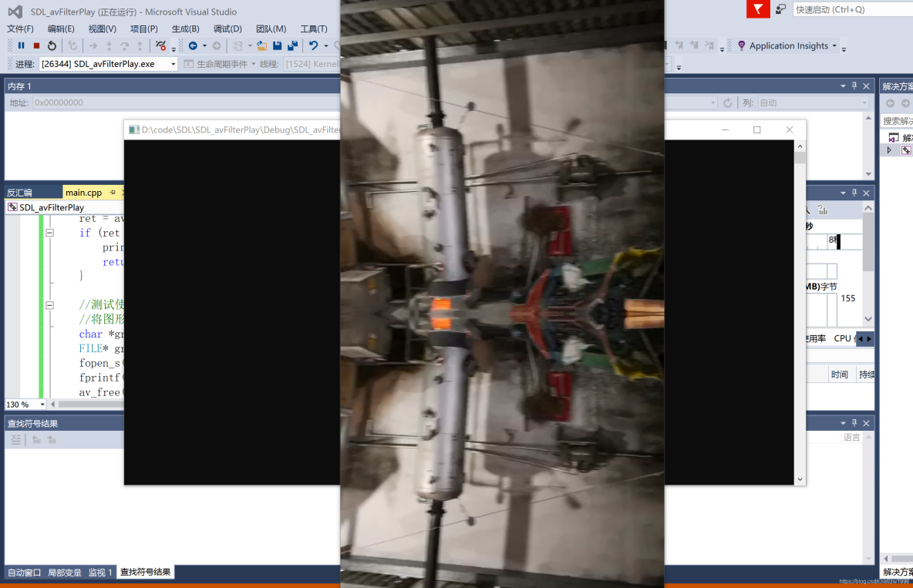Pin the main.cpp tab
913x588 pixels.
click(x=113, y=192)
